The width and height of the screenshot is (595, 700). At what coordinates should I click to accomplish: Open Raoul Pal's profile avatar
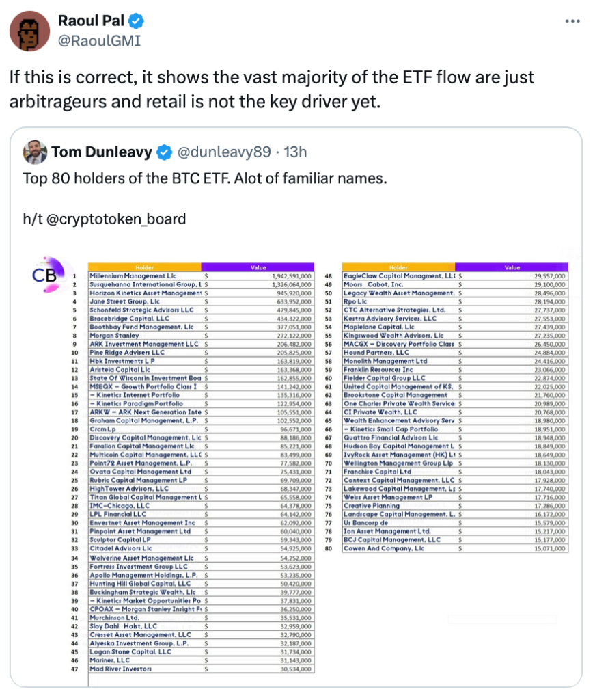click(30, 31)
